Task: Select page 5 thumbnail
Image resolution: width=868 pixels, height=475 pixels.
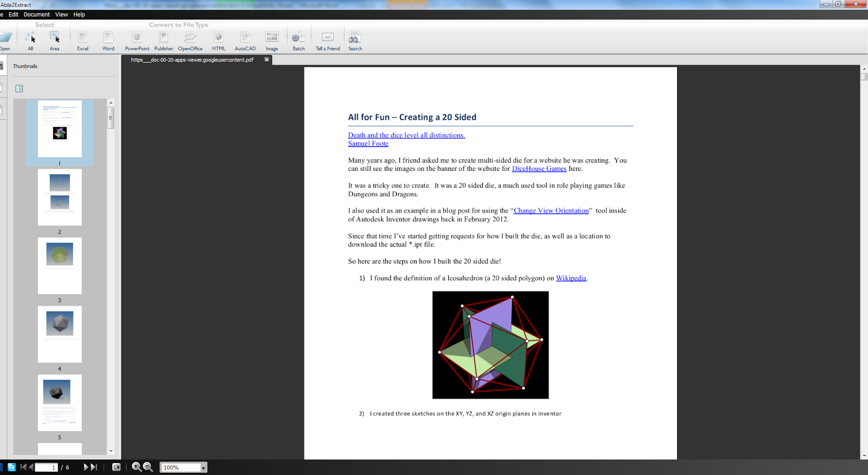Action: pyautogui.click(x=60, y=403)
